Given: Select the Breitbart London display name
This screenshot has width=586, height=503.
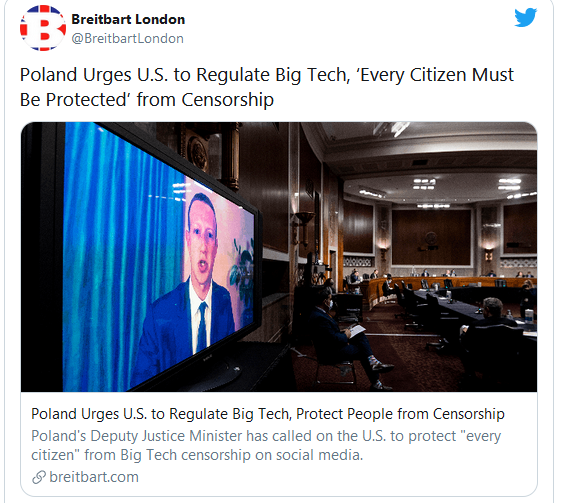Looking at the screenshot, I should [128, 19].
